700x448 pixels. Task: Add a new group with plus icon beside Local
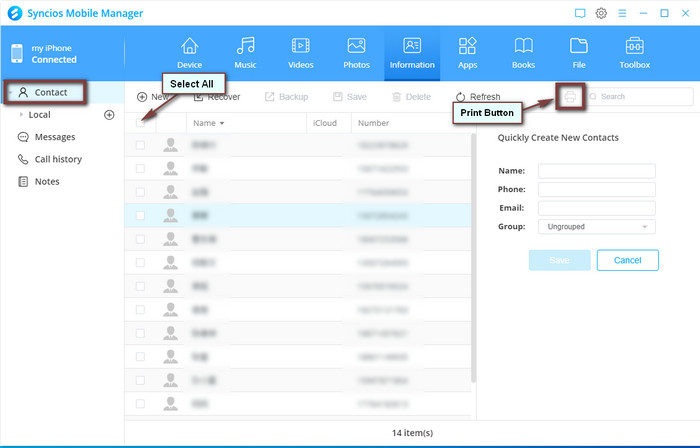coord(109,115)
